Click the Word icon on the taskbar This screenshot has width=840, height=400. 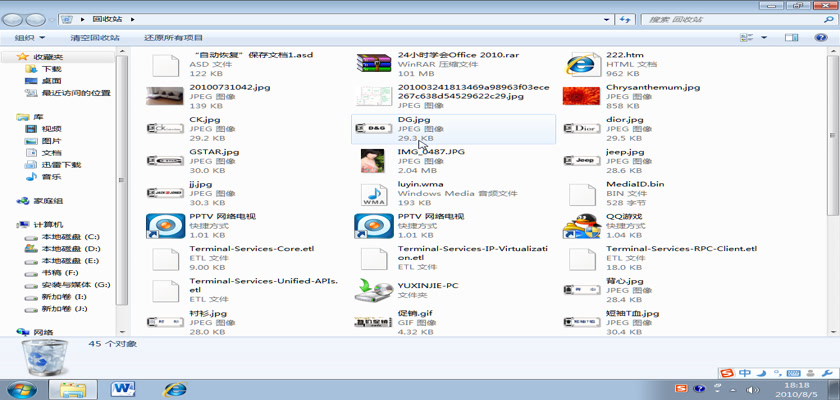(124, 388)
